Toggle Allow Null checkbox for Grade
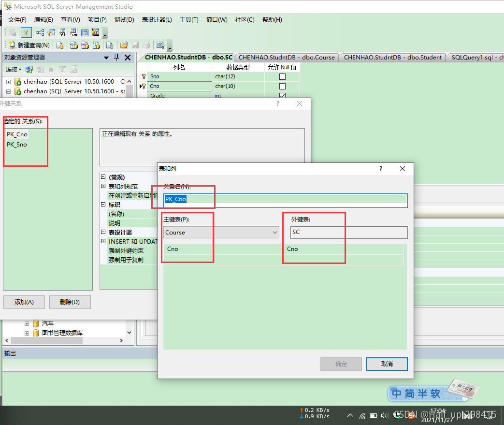 click(282, 95)
